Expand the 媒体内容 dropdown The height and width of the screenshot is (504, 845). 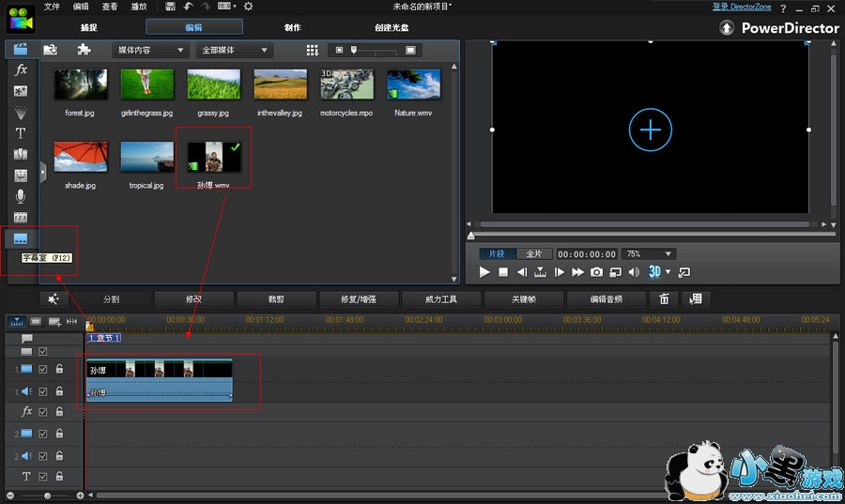[x=149, y=50]
